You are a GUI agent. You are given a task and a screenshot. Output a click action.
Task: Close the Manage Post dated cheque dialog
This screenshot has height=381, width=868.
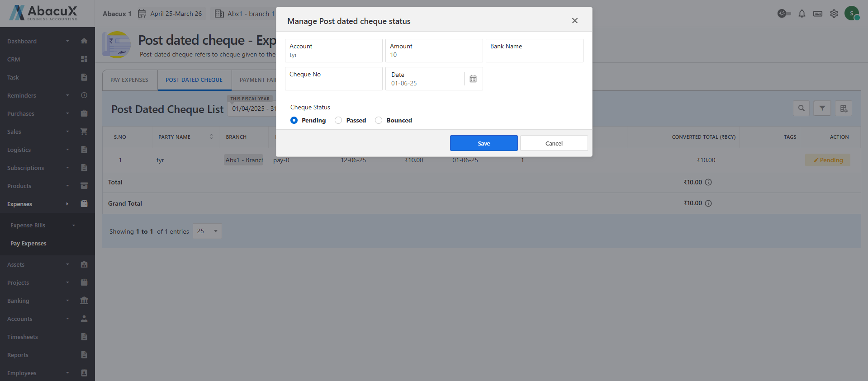coord(574,21)
